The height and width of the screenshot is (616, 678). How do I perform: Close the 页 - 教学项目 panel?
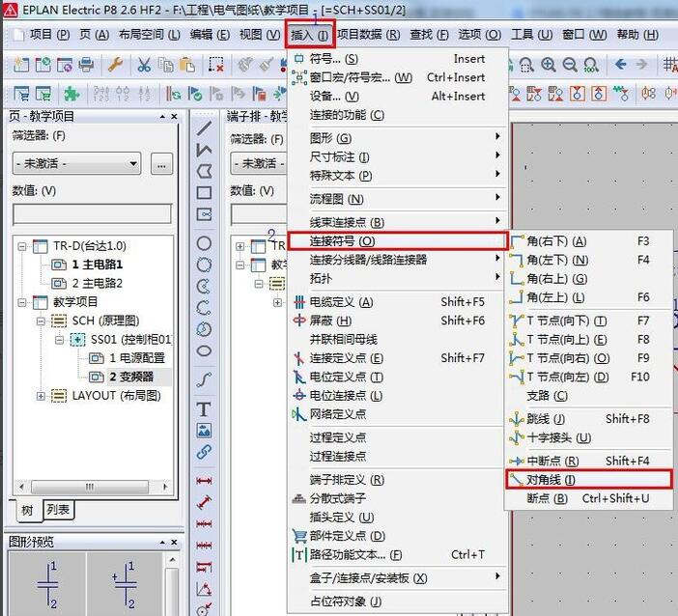[x=174, y=116]
